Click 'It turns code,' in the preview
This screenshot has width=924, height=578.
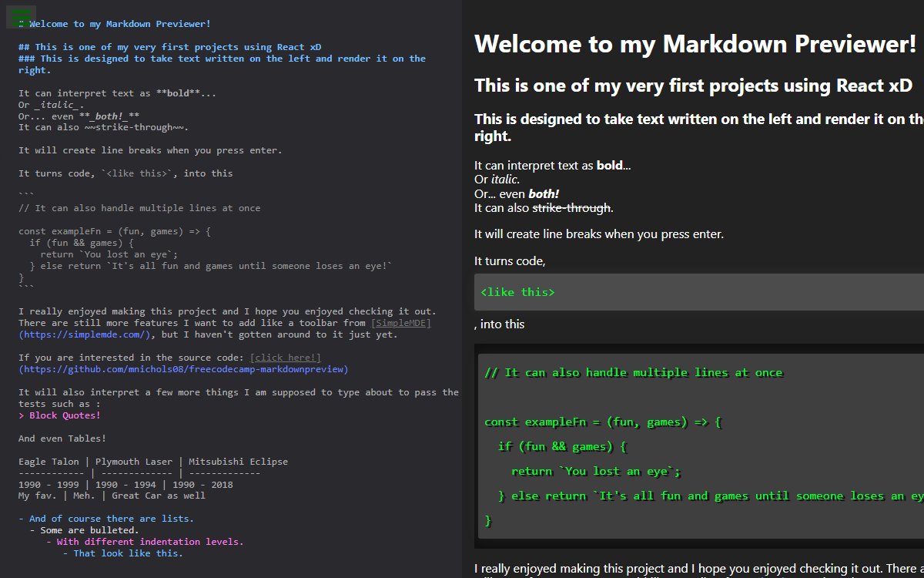[510, 261]
